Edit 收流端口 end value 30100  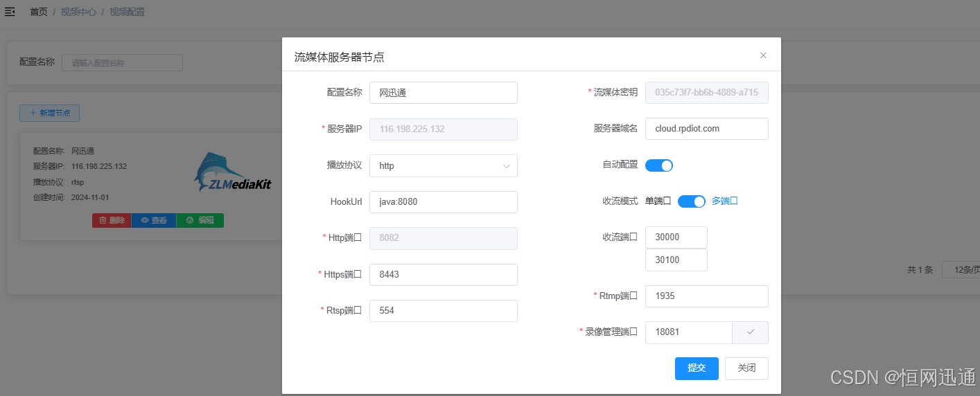(x=676, y=260)
